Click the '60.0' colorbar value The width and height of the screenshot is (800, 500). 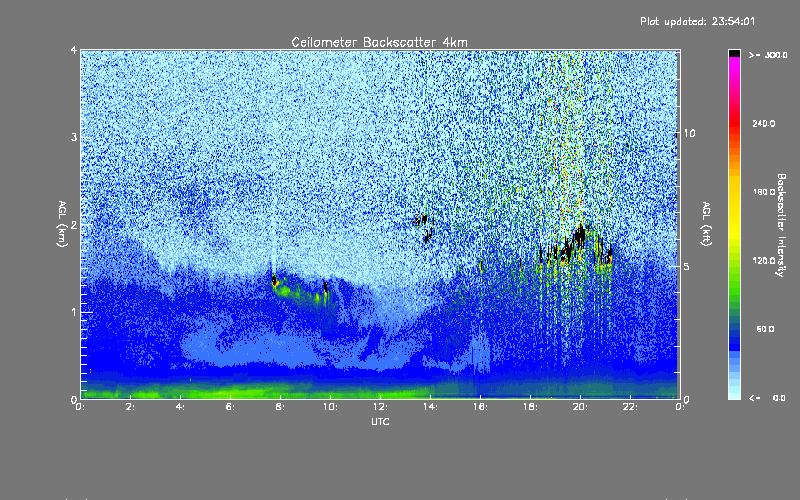point(765,330)
